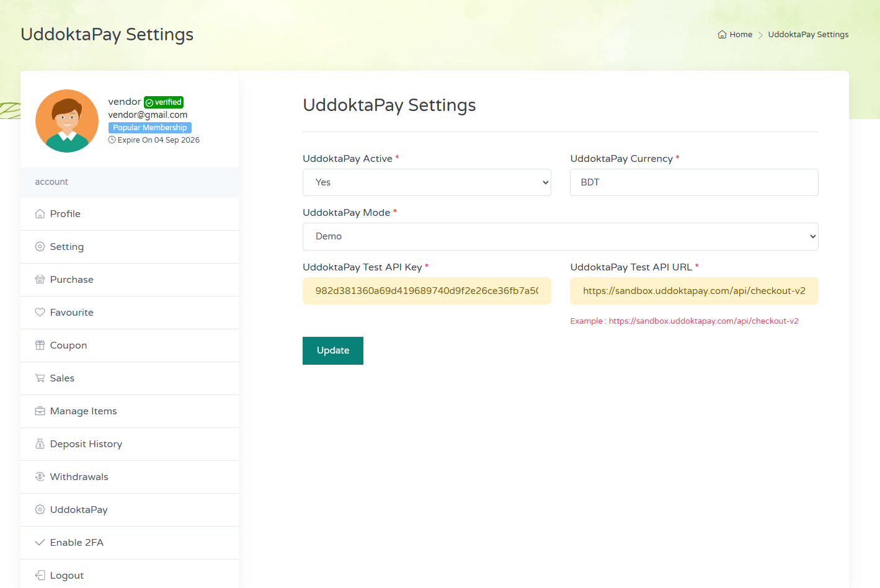880x588 pixels.
Task: Open the sandbox checkout-v2 example link
Action: pyautogui.click(x=705, y=321)
